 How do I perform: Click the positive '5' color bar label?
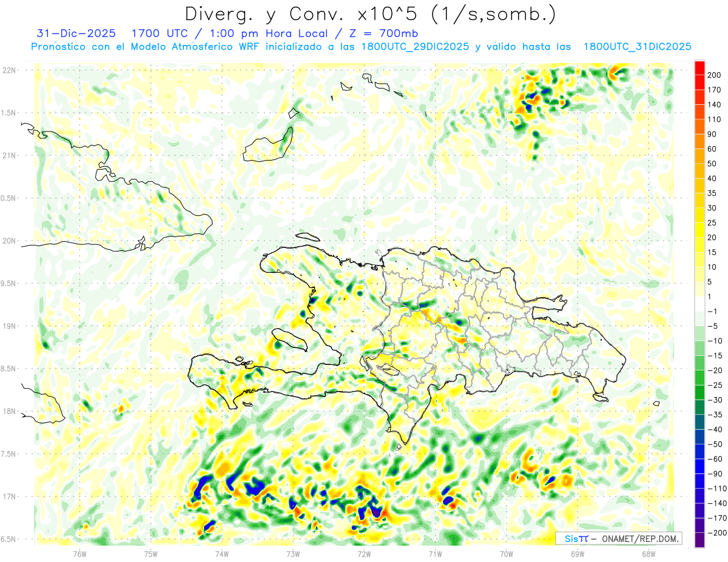[710, 282]
